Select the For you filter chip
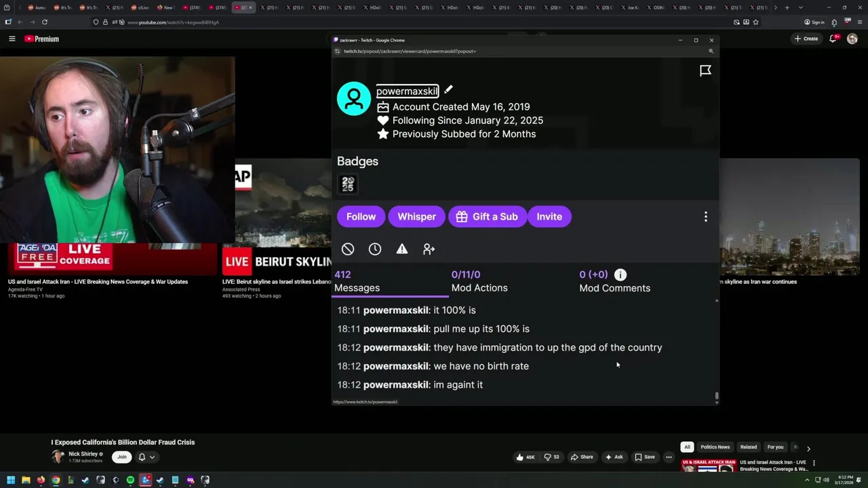868x488 pixels. coord(775,447)
